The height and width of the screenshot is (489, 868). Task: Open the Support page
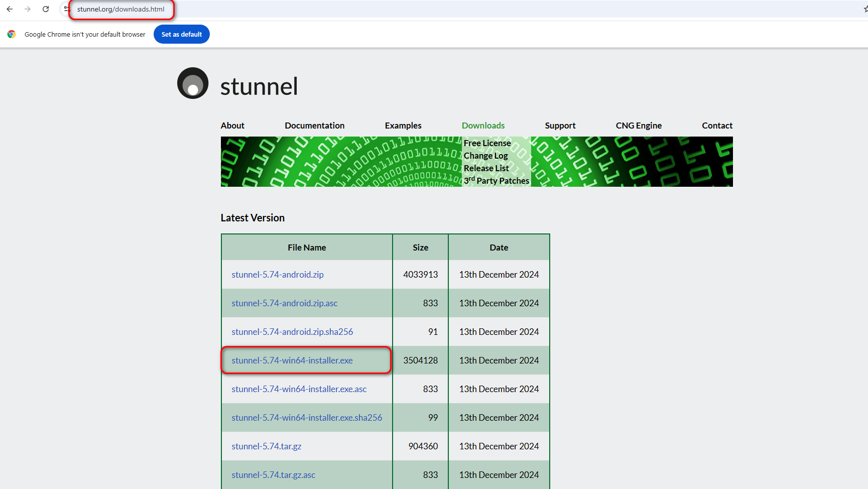click(560, 126)
